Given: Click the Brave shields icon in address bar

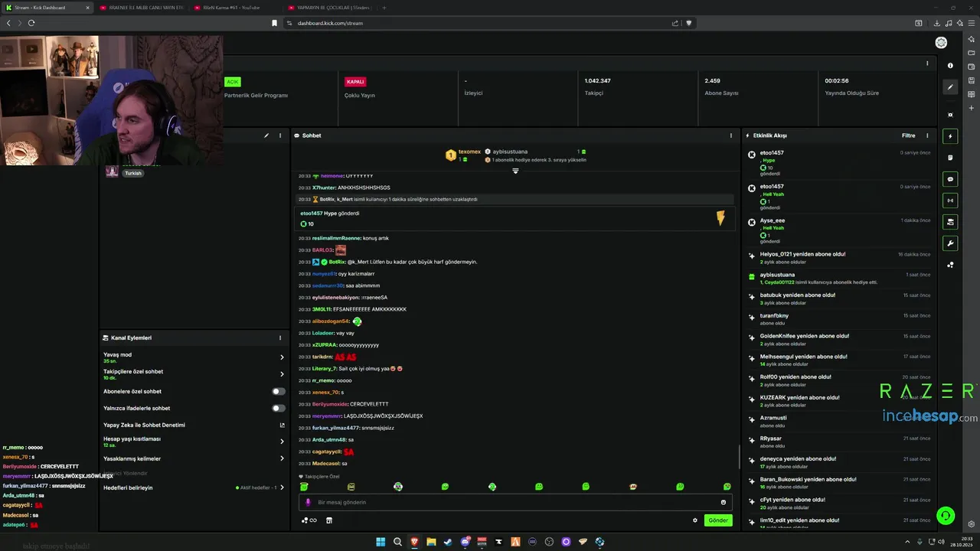Looking at the screenshot, I should tap(688, 23).
